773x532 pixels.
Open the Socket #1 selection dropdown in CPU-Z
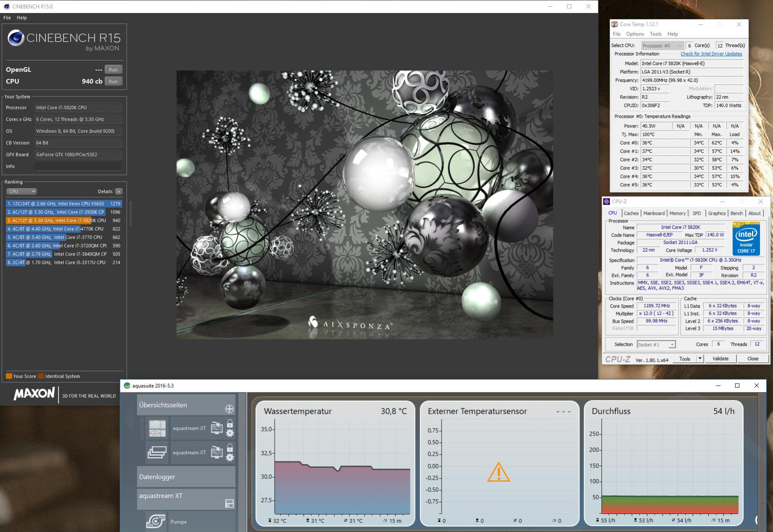656,345
